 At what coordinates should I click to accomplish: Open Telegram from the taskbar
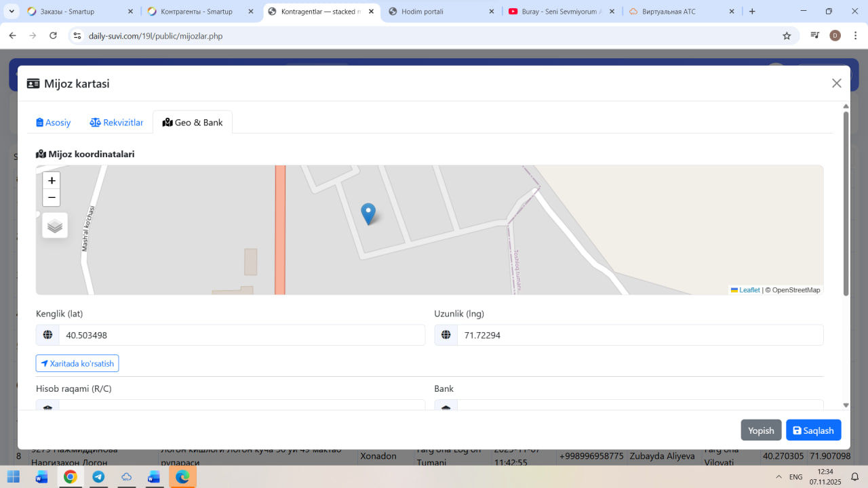[x=98, y=477]
